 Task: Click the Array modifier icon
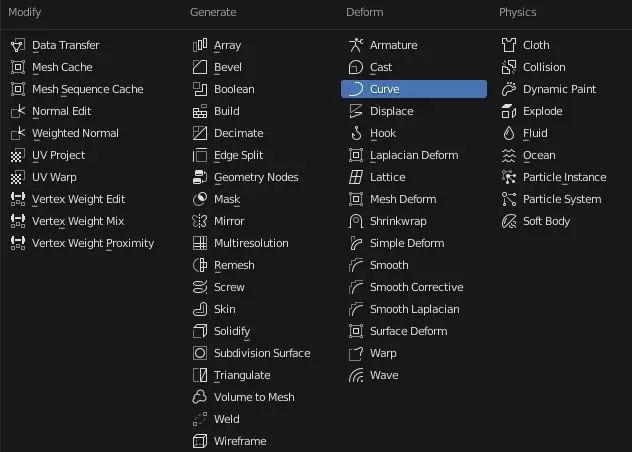tap(200, 45)
